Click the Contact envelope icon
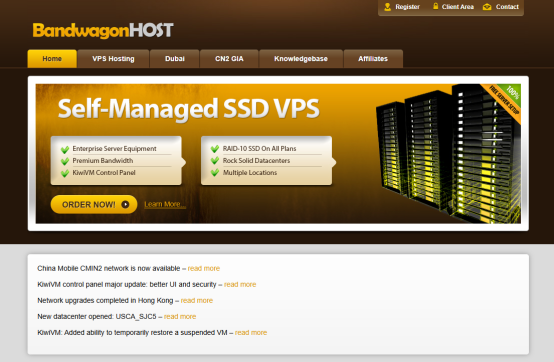The width and height of the screenshot is (554, 362). pos(487,7)
